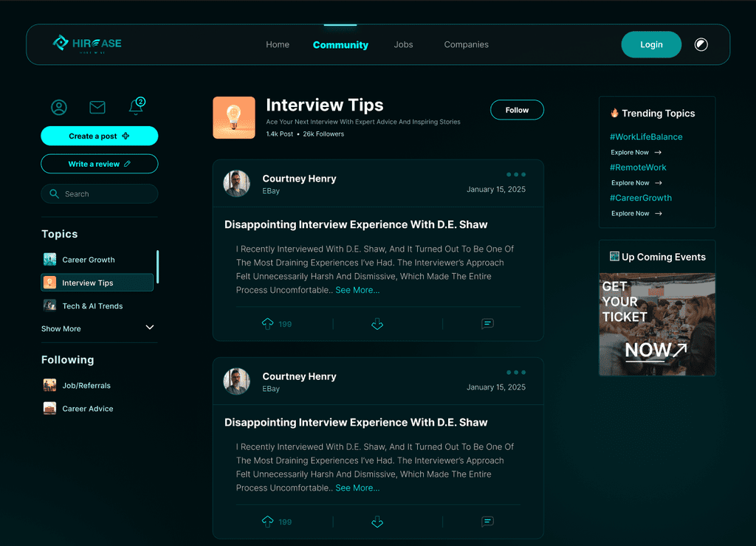Screen dimensions: 756x546
Task: Click January 15, 2025 on first post
Action: (x=496, y=190)
